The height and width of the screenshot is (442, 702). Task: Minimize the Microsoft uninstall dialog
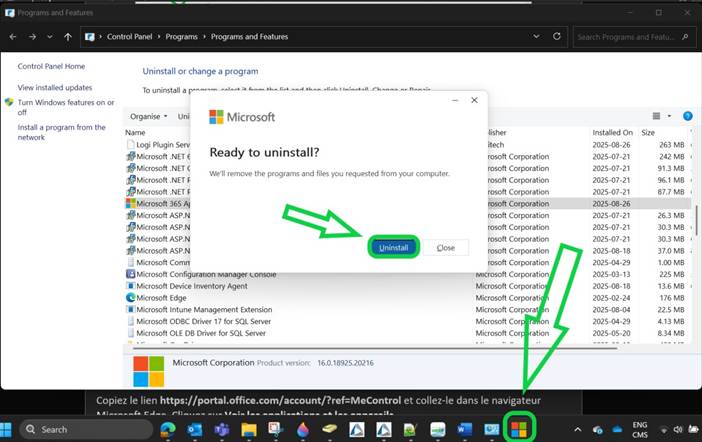point(455,100)
